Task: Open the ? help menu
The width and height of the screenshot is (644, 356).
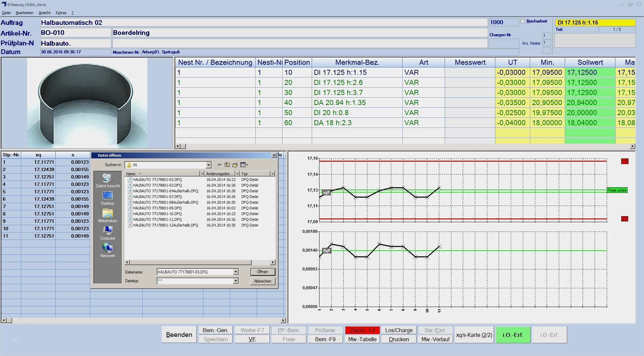Action: (x=72, y=13)
